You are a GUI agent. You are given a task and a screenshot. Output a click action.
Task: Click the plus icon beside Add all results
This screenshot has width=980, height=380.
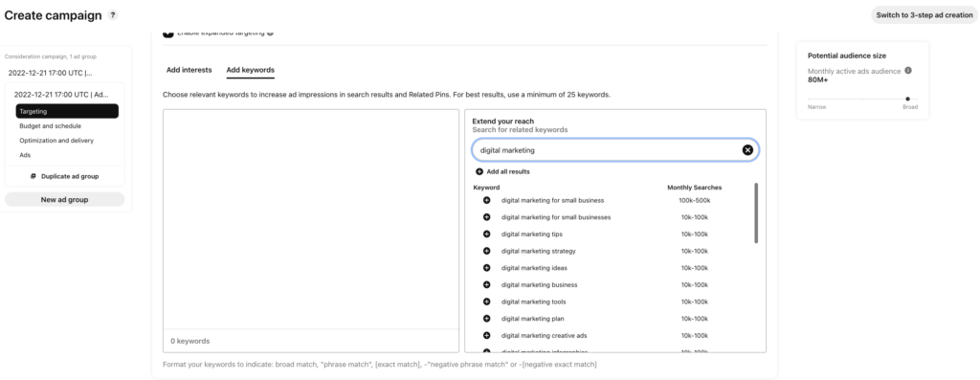pyautogui.click(x=479, y=171)
